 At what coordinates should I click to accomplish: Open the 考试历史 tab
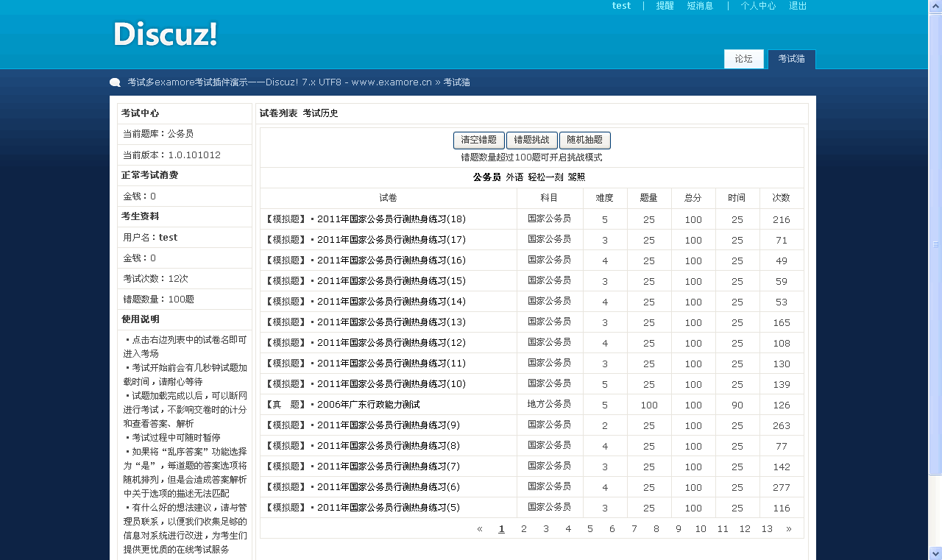320,113
